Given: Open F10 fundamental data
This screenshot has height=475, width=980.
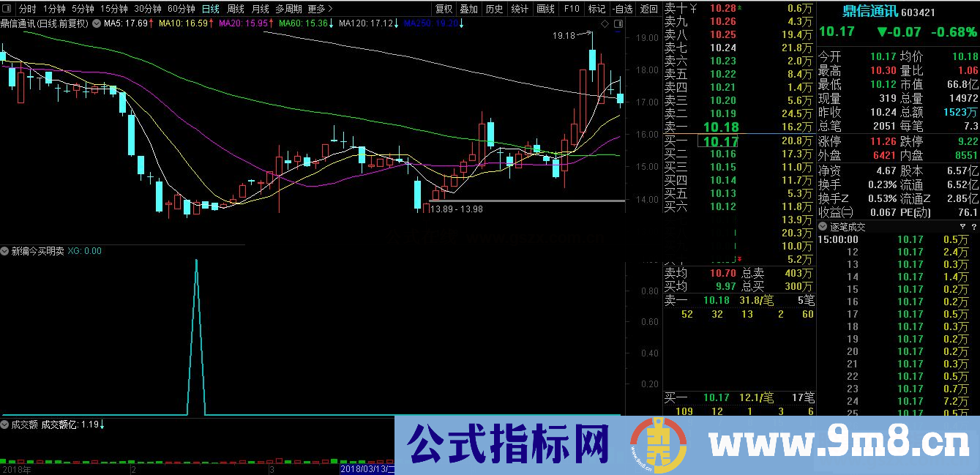Looking at the screenshot, I should 572,9.
